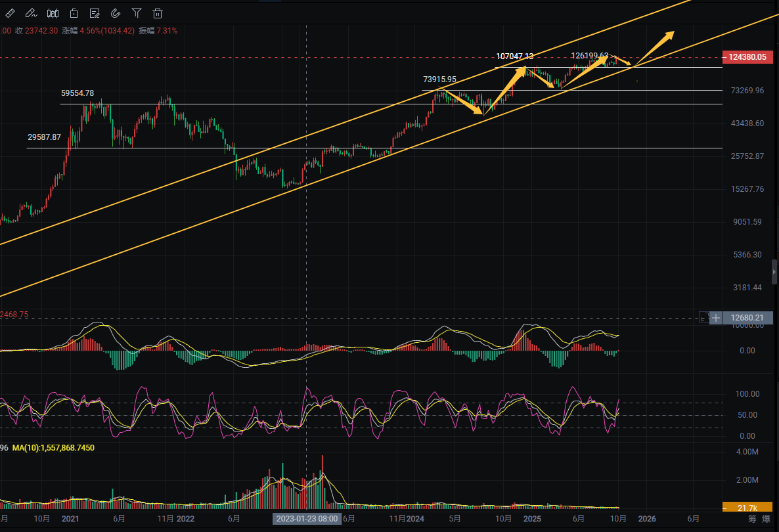Open the candlestick chart type tool
This screenshot has width=779, height=532.
(x=53, y=13)
